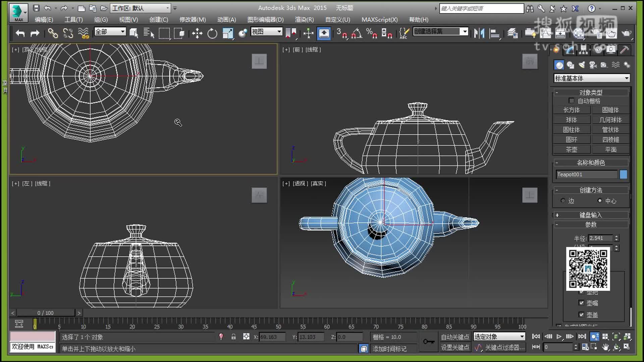
Task: Click the 茶壶 object type button
Action: pyautogui.click(x=572, y=149)
